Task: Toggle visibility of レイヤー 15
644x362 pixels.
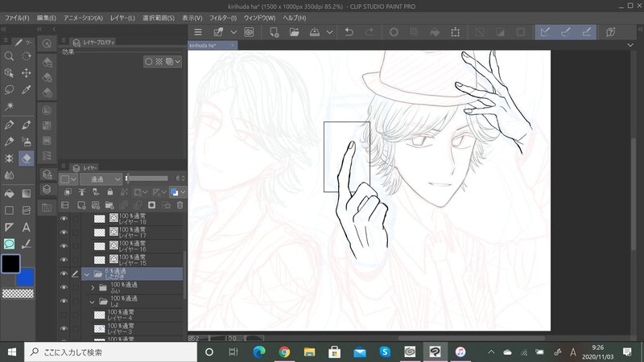Action: point(64,260)
